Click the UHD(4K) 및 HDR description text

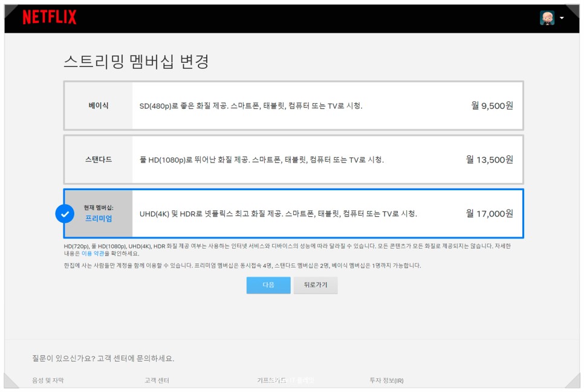(x=278, y=214)
